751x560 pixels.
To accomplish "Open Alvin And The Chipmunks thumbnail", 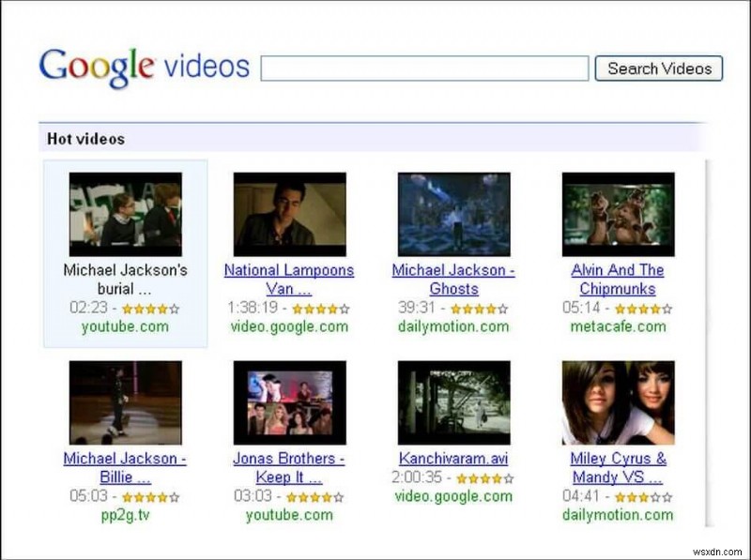I will [619, 215].
